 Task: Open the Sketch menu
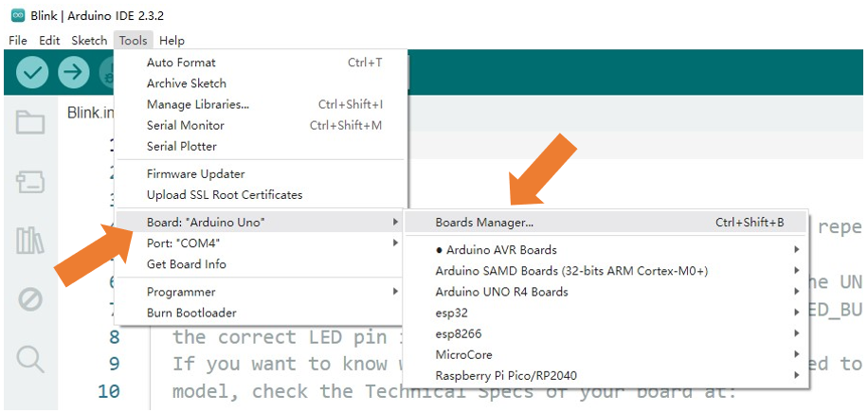tap(89, 41)
